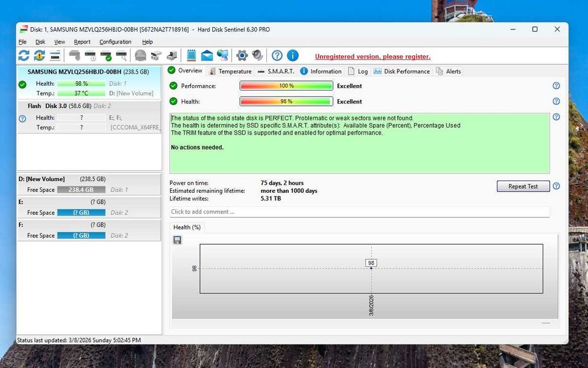Click help icon beside status text box
Screen dimensions: 588x368
tap(556, 117)
